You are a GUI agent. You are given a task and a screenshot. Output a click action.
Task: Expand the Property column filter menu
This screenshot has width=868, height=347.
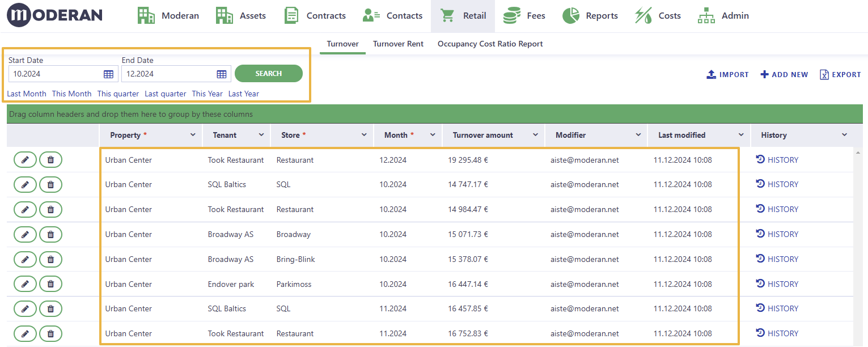(193, 135)
